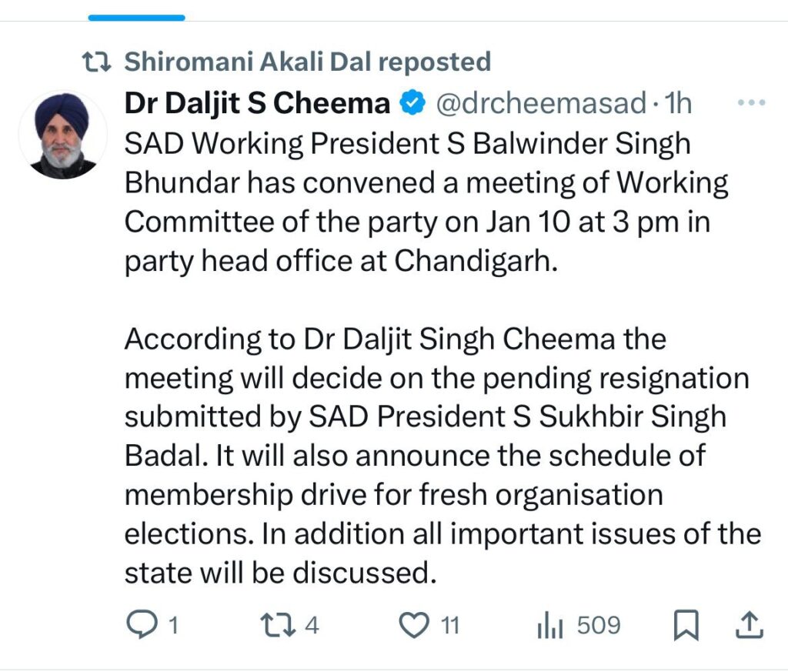The height and width of the screenshot is (672, 788).
Task: Click the 1h timestamp of the tweet
Action: click(677, 103)
